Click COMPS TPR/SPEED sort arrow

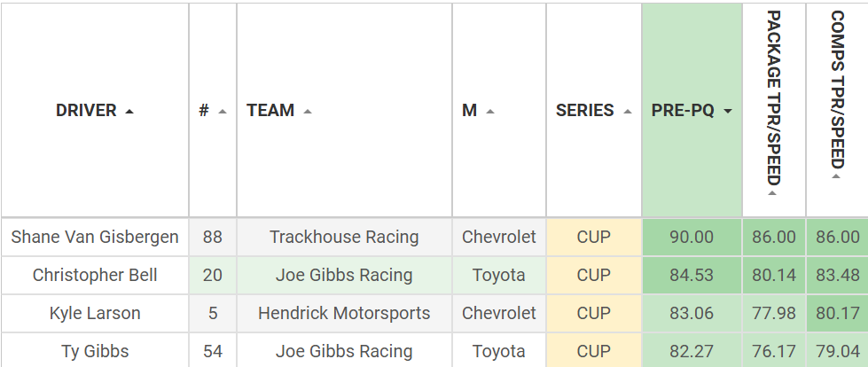pos(836,176)
